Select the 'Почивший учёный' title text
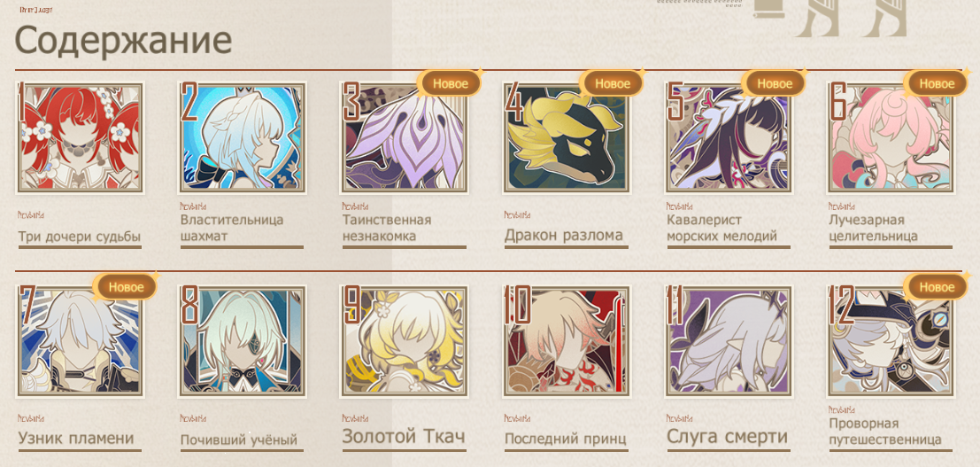The width and height of the screenshot is (980, 467). (239, 440)
